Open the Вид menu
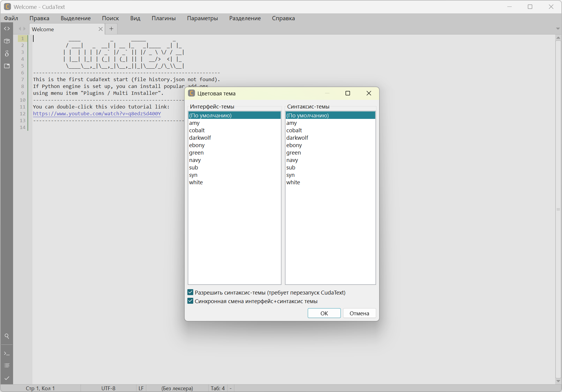The image size is (562, 392). coord(135,18)
